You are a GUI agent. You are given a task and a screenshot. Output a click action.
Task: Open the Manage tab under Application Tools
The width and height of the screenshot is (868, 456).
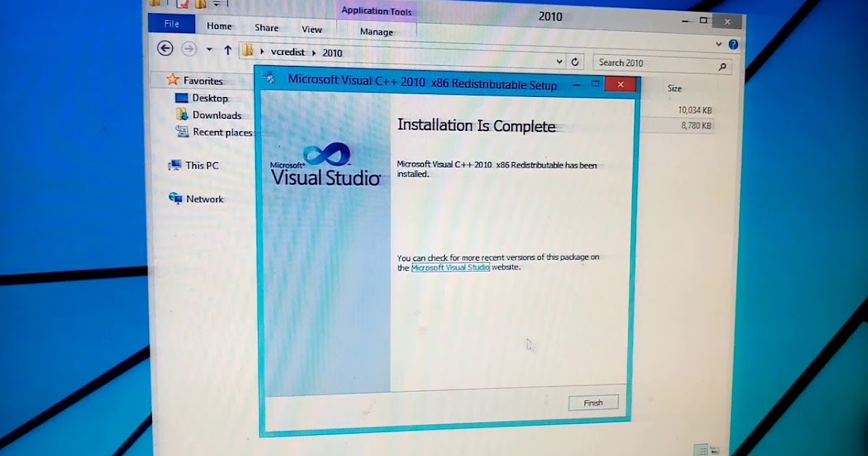(x=376, y=32)
